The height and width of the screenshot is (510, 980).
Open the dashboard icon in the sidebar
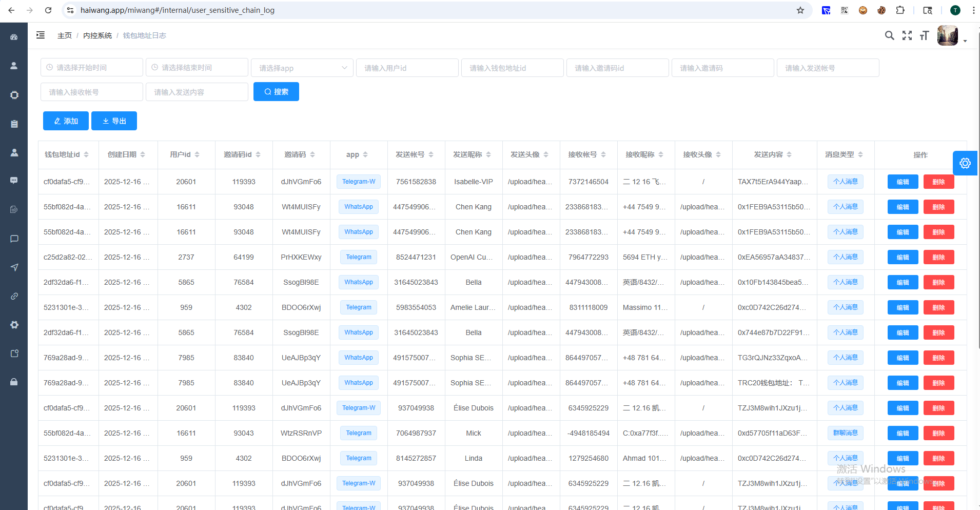(14, 37)
